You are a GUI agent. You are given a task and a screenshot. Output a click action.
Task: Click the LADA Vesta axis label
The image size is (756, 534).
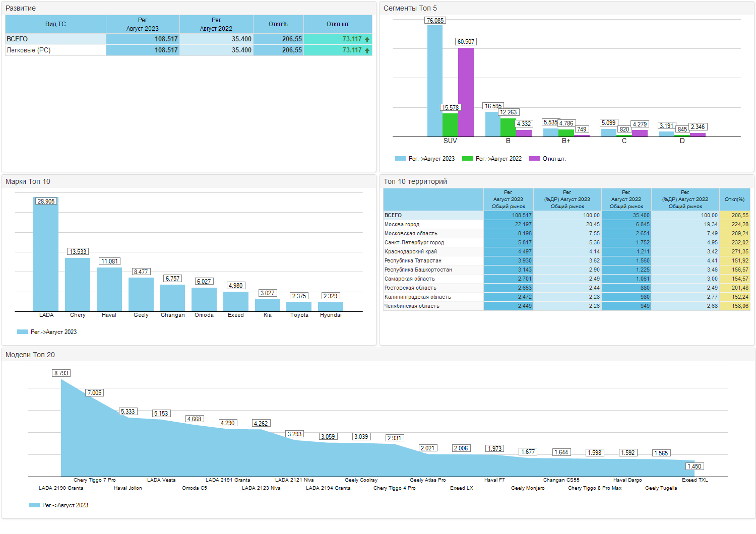[161, 480]
